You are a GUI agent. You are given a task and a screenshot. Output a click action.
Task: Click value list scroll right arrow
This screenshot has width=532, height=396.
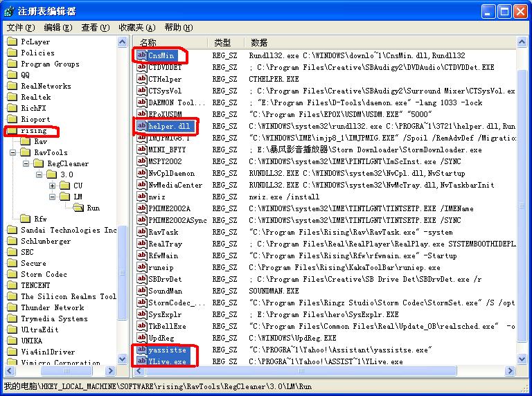pyautogui.click(x=510, y=370)
